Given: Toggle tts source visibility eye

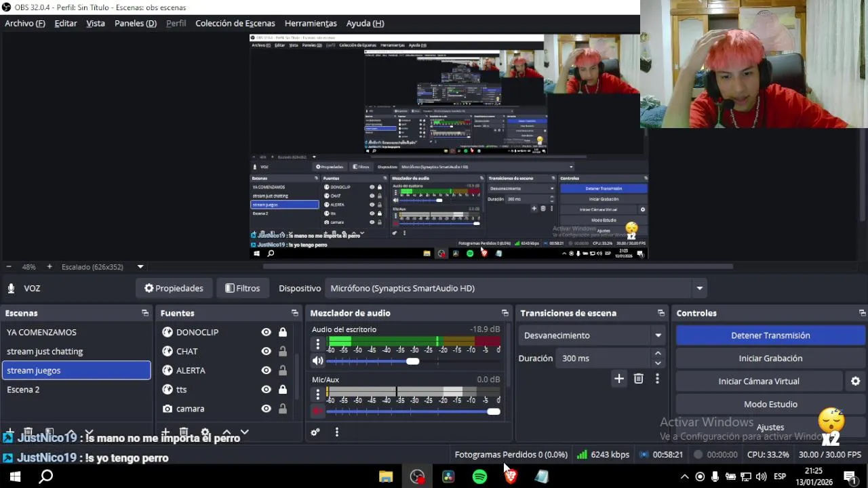Looking at the screenshot, I should [x=266, y=390].
